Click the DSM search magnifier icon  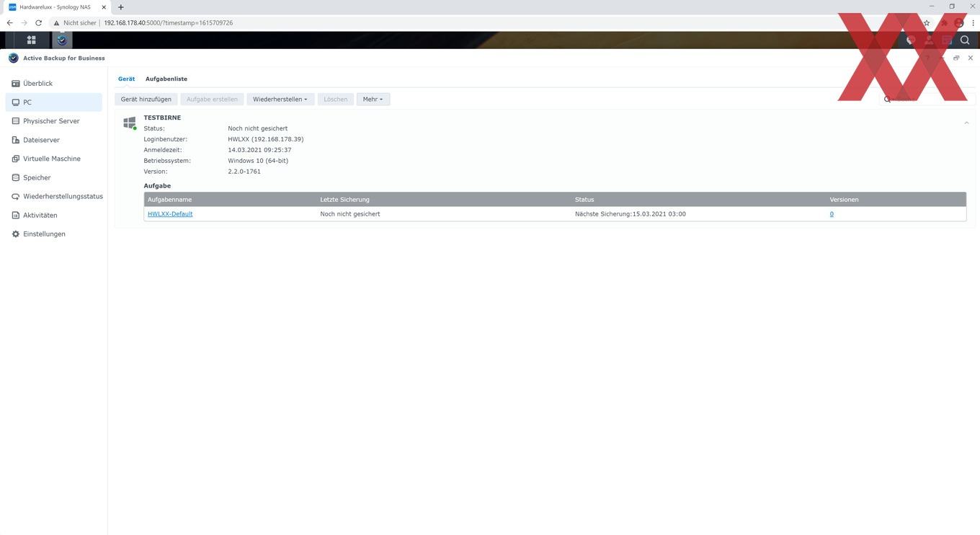965,40
